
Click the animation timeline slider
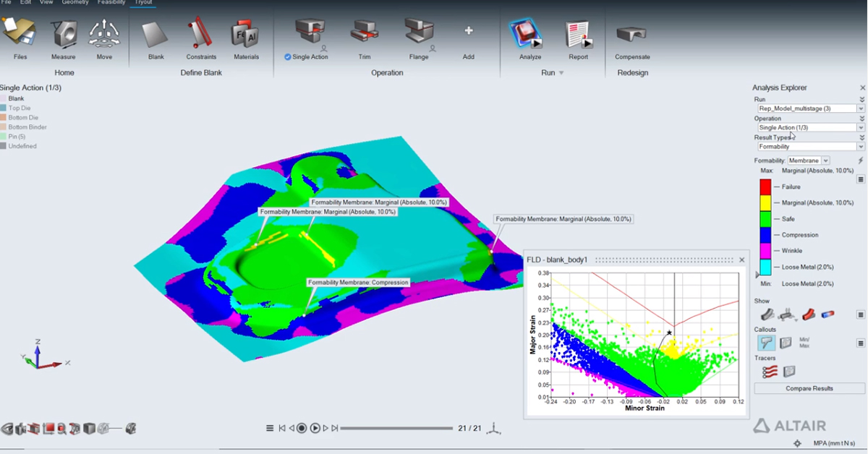pos(396,428)
